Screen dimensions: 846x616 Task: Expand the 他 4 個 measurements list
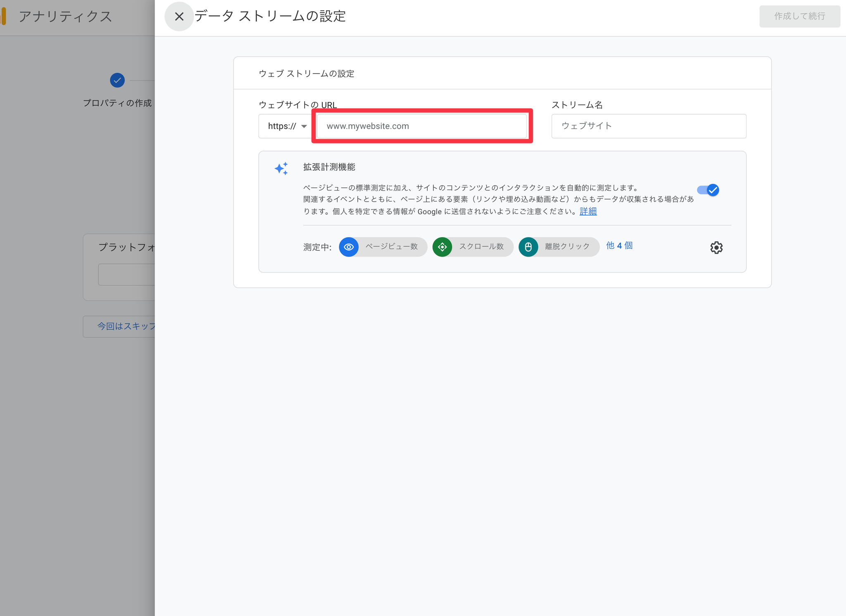pyautogui.click(x=619, y=245)
